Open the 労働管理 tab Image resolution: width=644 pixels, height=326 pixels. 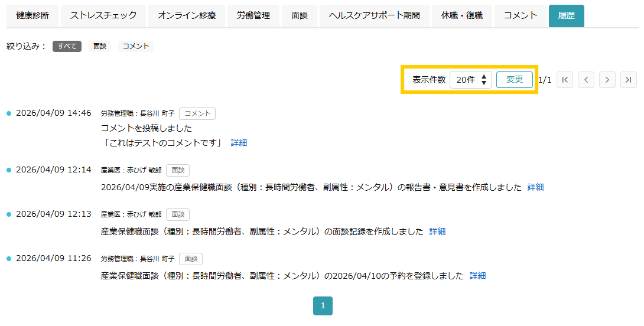tap(253, 16)
